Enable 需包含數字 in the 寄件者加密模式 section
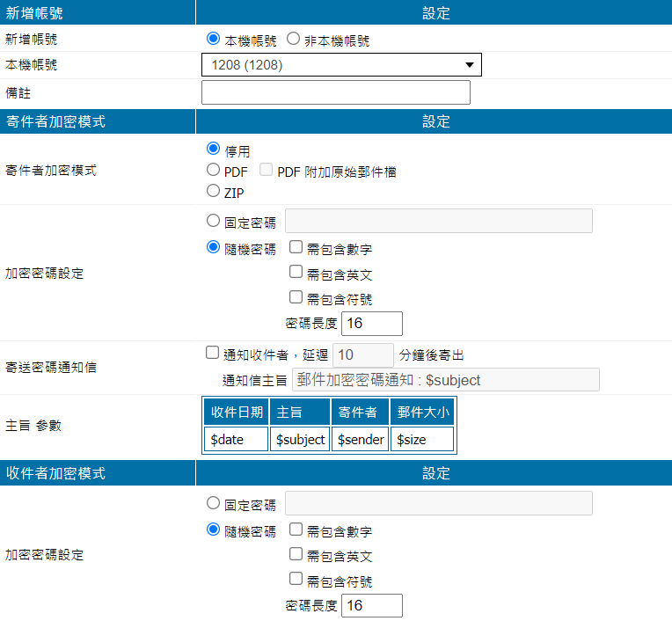The height and width of the screenshot is (621, 672). pyautogui.click(x=296, y=248)
